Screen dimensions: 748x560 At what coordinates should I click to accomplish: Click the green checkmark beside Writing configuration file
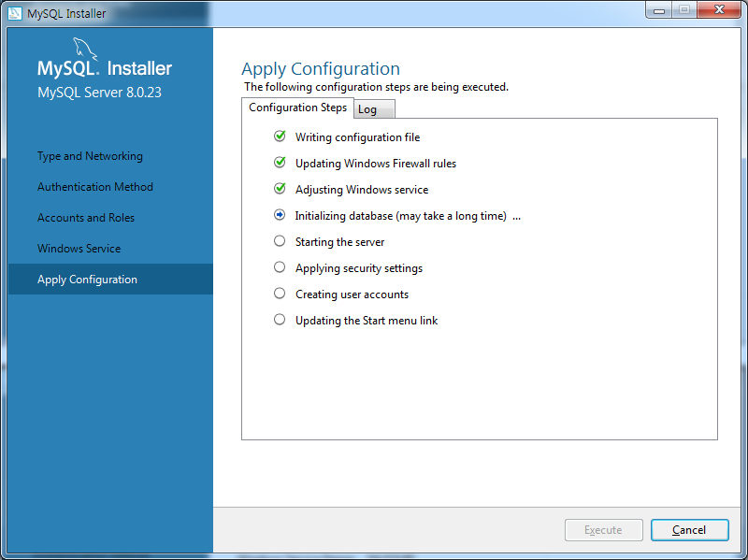[x=280, y=136]
